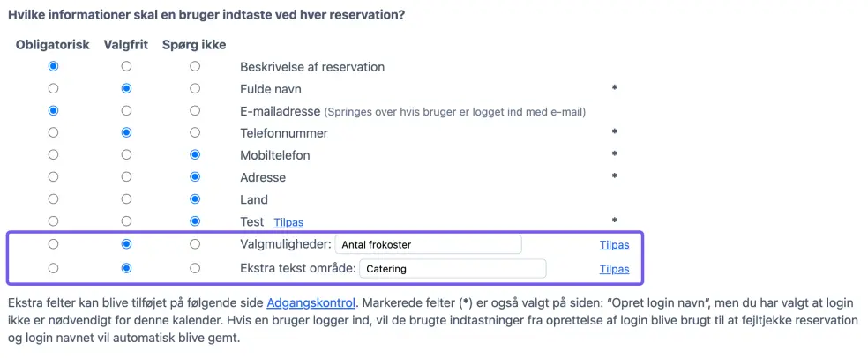Make Mobiltelefon Obligatorisk
The height and width of the screenshot is (358, 868).
tap(54, 155)
